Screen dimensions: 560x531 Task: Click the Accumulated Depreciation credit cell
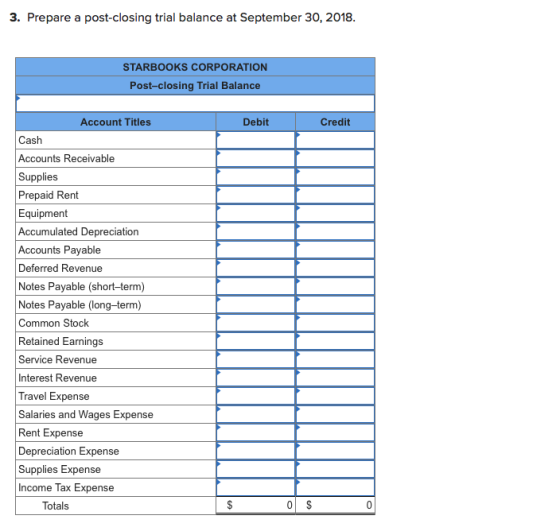pyautogui.click(x=335, y=231)
